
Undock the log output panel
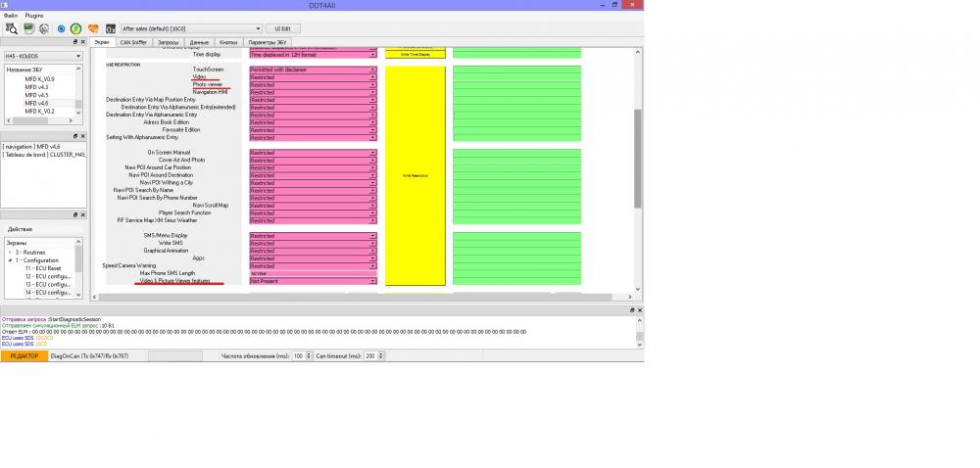[632, 310]
